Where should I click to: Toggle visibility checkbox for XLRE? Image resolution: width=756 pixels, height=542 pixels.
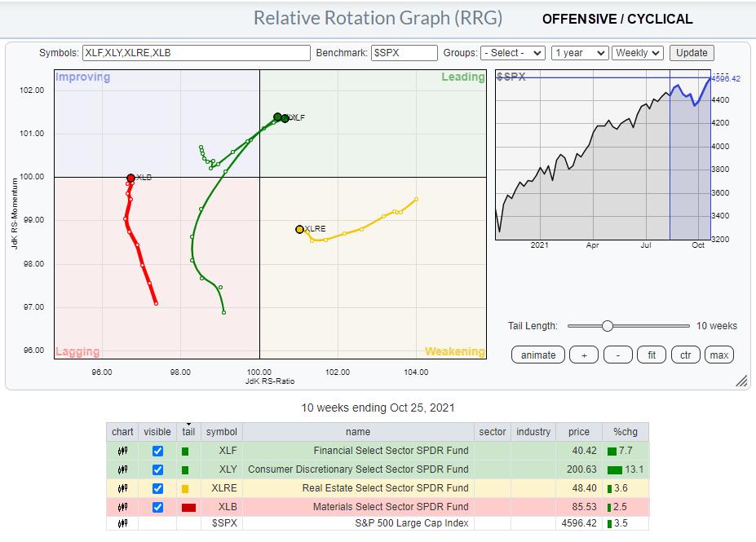tap(157, 488)
